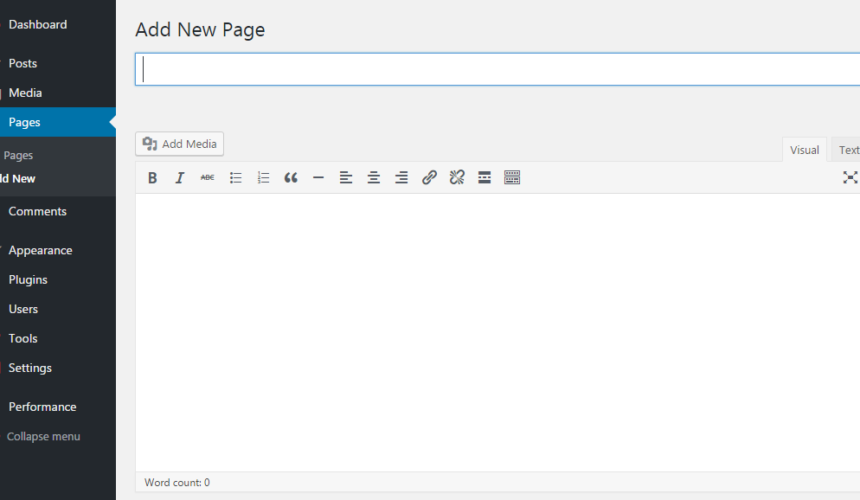The image size is (860, 500).
Task: Insert or edit a link
Action: click(x=429, y=178)
